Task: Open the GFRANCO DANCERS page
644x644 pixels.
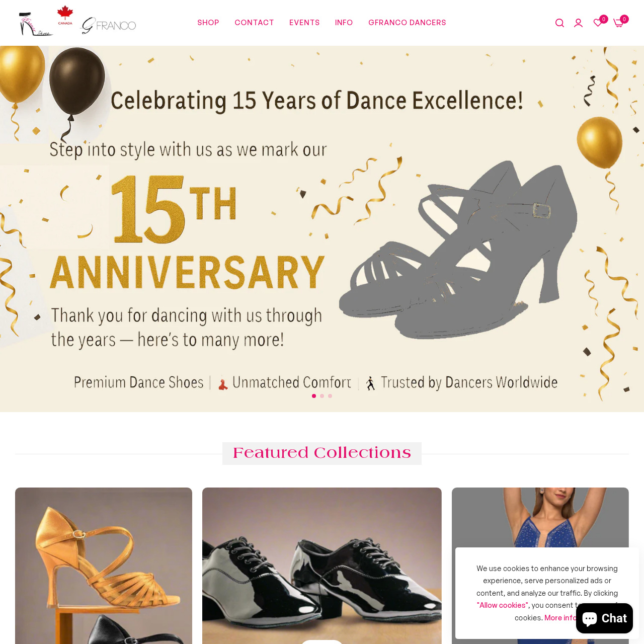Action: [x=407, y=23]
